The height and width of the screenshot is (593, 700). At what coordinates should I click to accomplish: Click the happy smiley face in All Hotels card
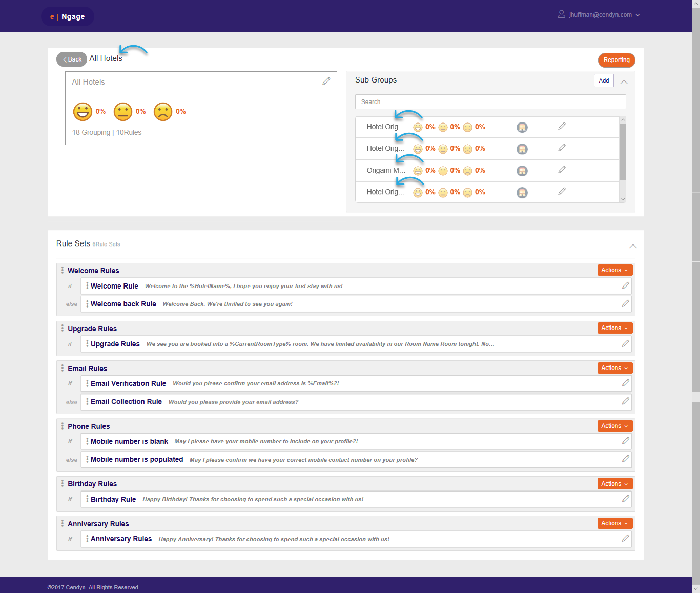(83, 111)
